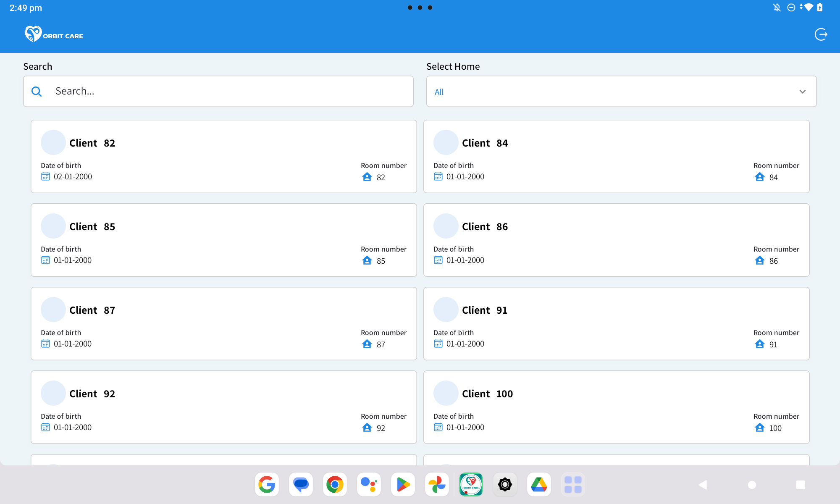Click the search magnifier icon
The image size is (840, 504).
point(37,92)
